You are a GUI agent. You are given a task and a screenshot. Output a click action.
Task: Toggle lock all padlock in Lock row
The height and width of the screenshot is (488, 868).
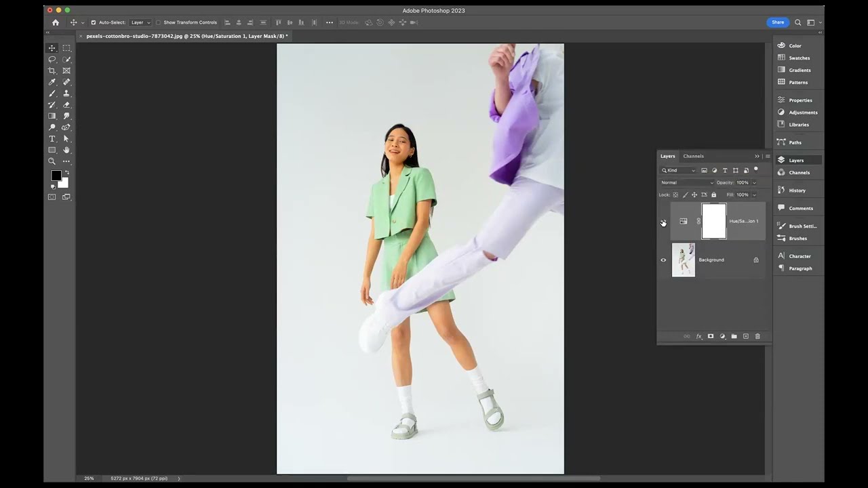point(713,195)
